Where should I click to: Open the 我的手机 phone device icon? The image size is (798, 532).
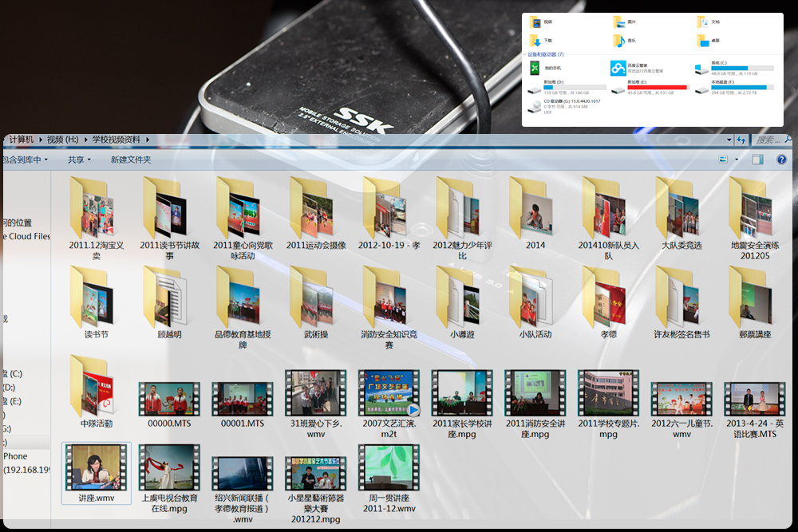535,69
